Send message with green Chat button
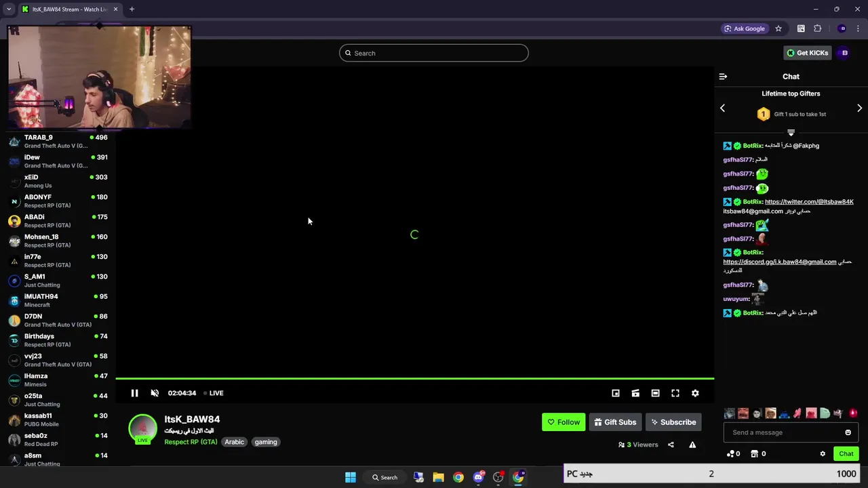 (x=846, y=454)
